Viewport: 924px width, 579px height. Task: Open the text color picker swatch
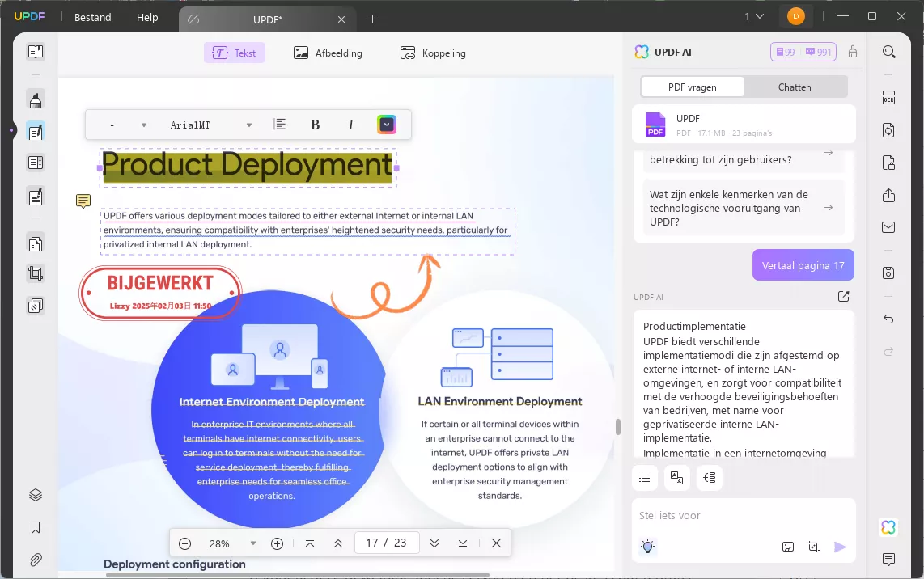(387, 125)
